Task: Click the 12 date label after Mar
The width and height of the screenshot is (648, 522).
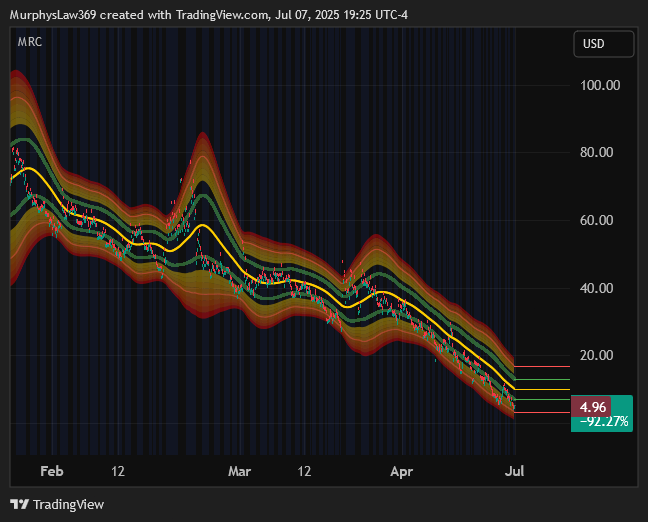Action: [x=304, y=471]
